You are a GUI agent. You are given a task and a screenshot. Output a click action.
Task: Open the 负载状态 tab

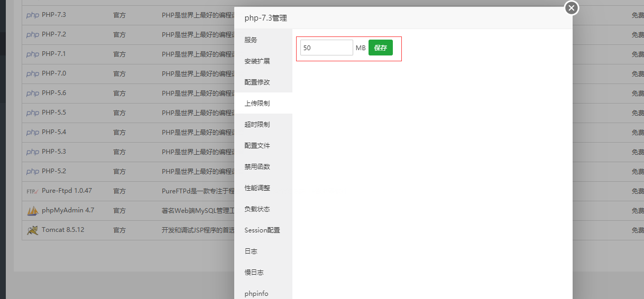coord(263,209)
